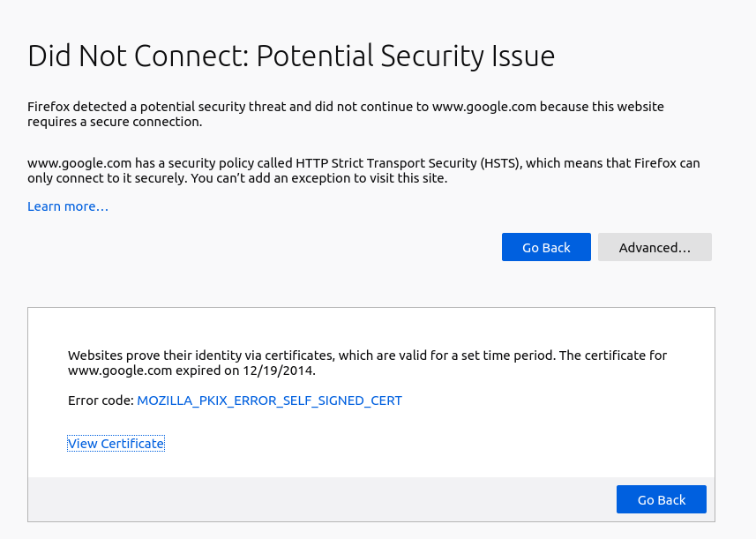Click the "Error code:" label

click(101, 401)
